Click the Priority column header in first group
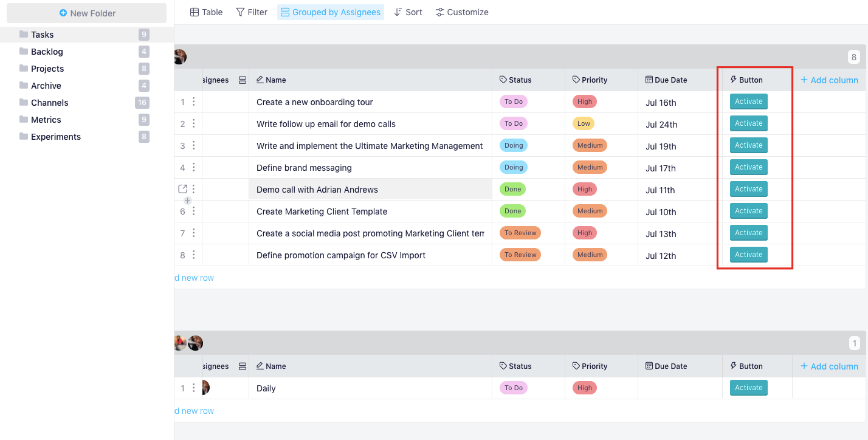 point(601,80)
